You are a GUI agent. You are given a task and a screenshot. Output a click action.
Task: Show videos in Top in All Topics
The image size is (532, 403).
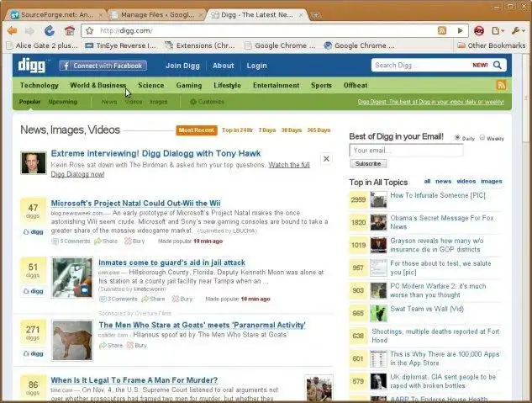click(466, 181)
